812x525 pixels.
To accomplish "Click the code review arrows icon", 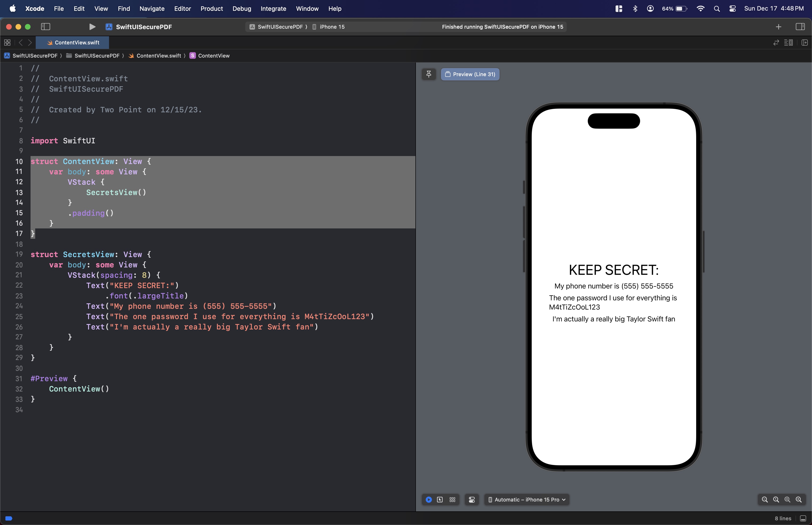I will coord(776,42).
